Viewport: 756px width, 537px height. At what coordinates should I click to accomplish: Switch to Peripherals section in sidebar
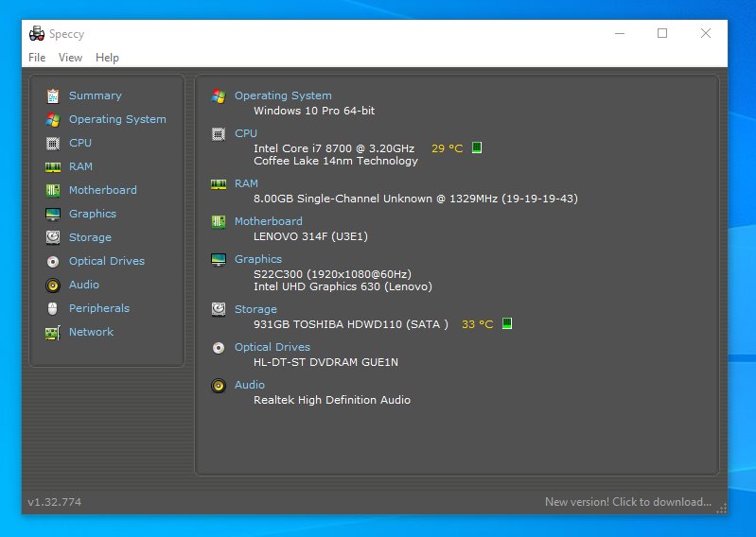(99, 308)
